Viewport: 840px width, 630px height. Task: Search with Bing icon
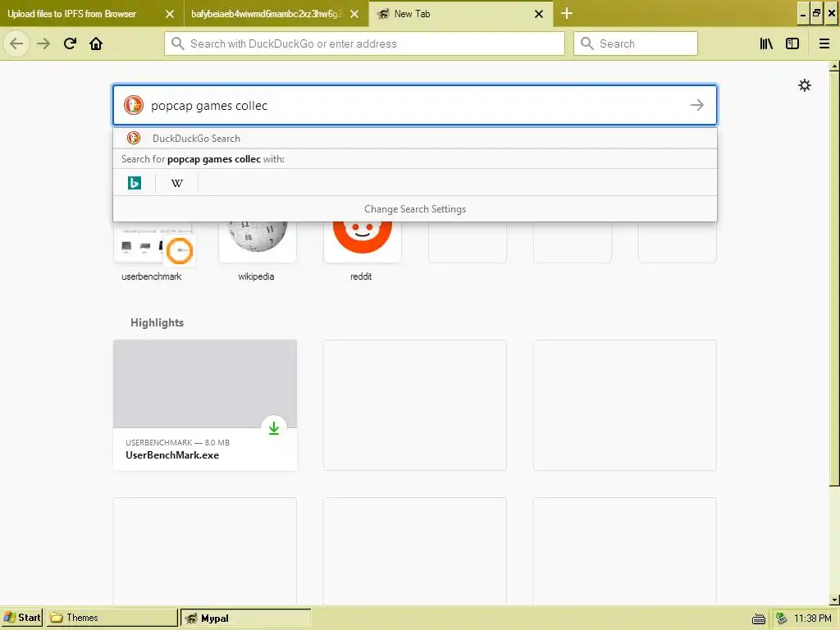[135, 183]
